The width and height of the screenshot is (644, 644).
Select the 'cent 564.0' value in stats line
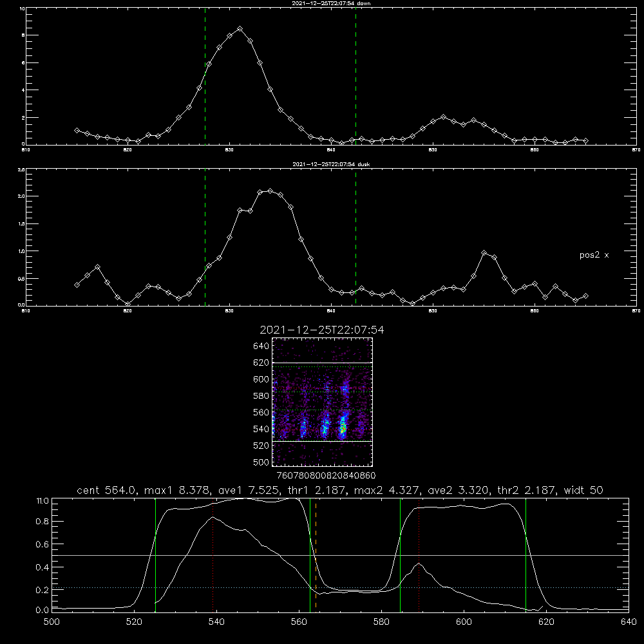pyautogui.click(x=109, y=490)
